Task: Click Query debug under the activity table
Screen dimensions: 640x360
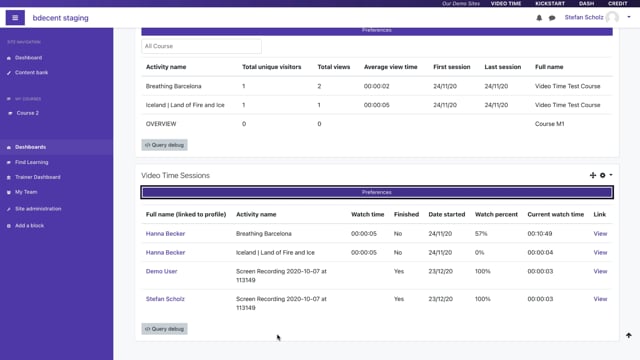Action: 164,145
